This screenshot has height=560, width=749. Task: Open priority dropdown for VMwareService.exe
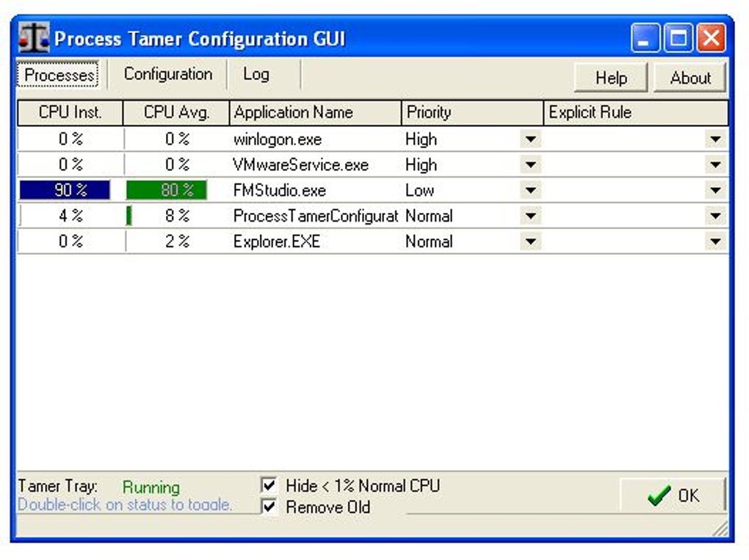click(530, 164)
